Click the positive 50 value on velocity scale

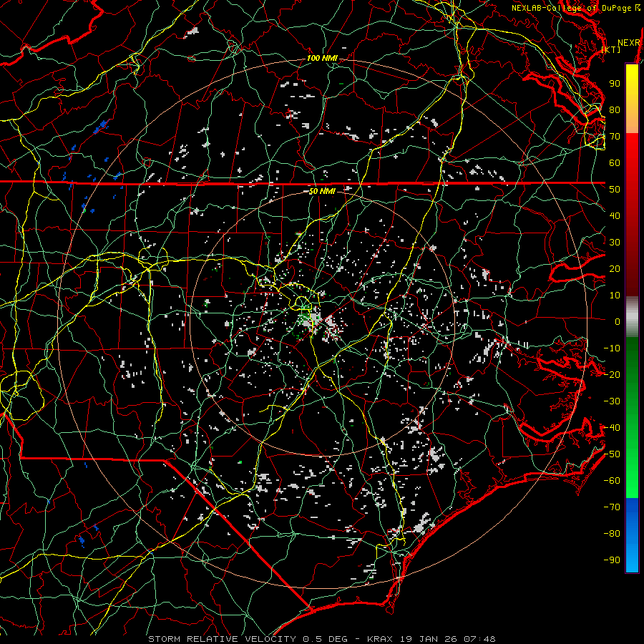615,190
